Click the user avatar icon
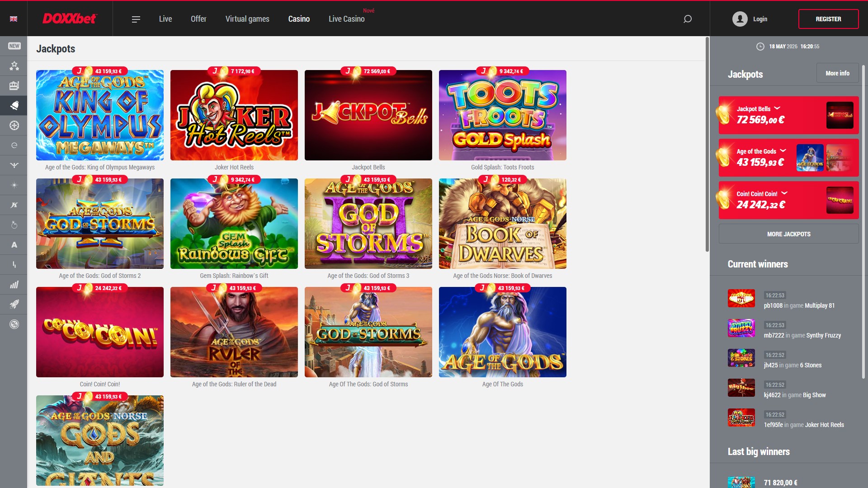Viewport: 868px width, 488px height. [x=740, y=19]
